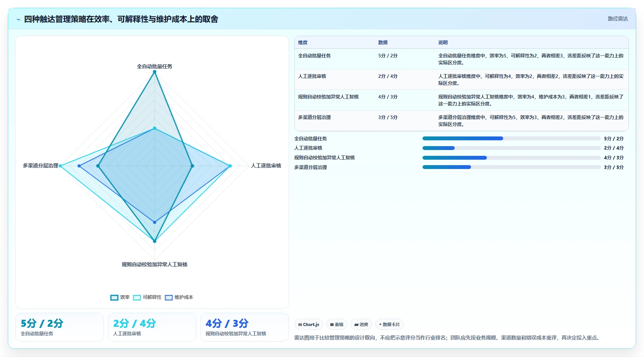Viewport: 644px width, 357px height.
Task: Click the 全自动批量任务 progress bar
Action: (511, 138)
